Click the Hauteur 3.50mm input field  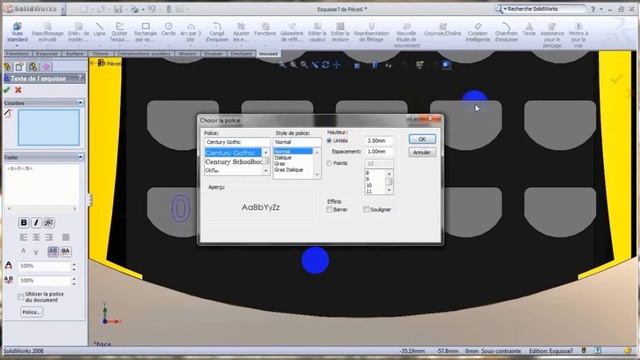click(x=379, y=141)
